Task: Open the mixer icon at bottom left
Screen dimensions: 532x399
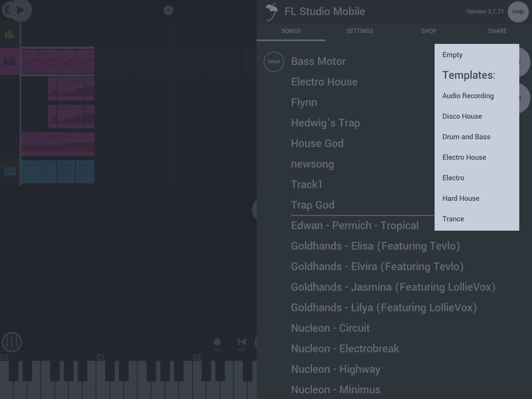Action: [x=12, y=342]
